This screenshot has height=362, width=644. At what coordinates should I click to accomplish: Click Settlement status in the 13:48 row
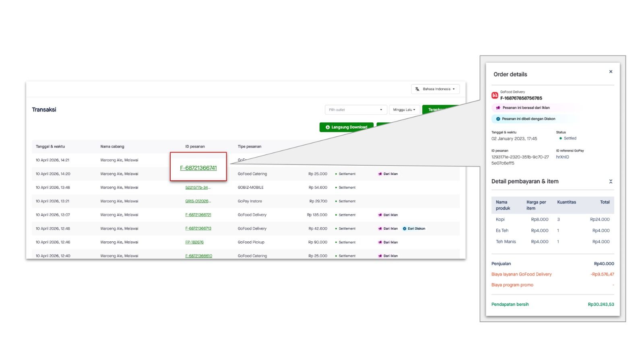(x=345, y=188)
